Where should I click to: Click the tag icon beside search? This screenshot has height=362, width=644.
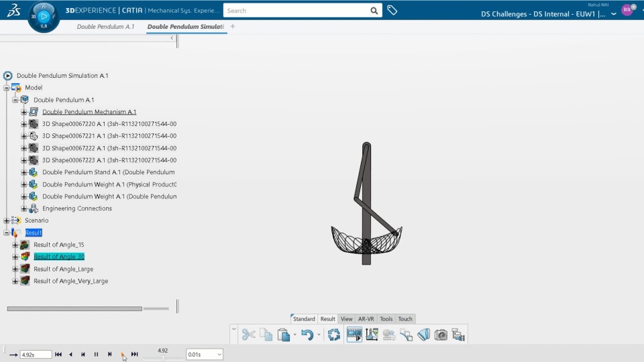pyautogui.click(x=392, y=10)
